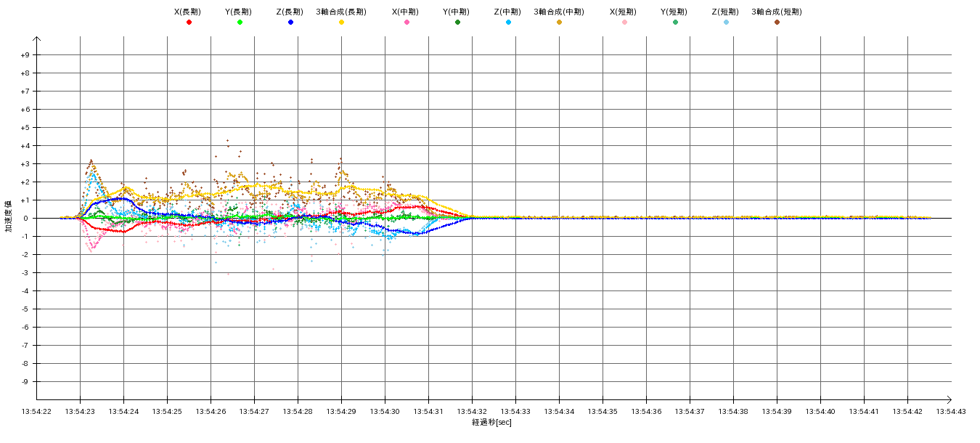Toggle the Y(中期) series legend label
Image resolution: width=980 pixels, height=443 pixels.
tap(456, 12)
